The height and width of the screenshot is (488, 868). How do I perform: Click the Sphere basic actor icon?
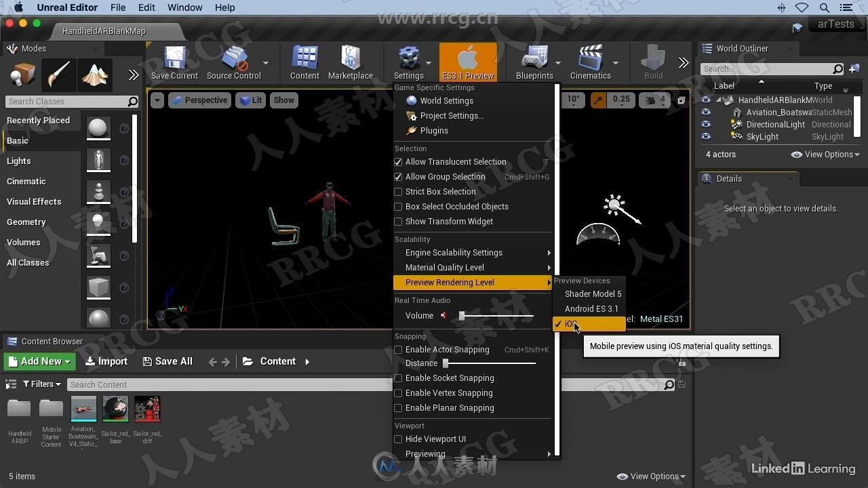click(x=98, y=128)
